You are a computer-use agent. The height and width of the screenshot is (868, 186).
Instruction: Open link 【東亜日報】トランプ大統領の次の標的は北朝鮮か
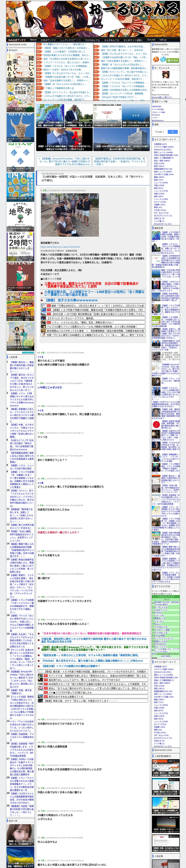click(71, 666)
